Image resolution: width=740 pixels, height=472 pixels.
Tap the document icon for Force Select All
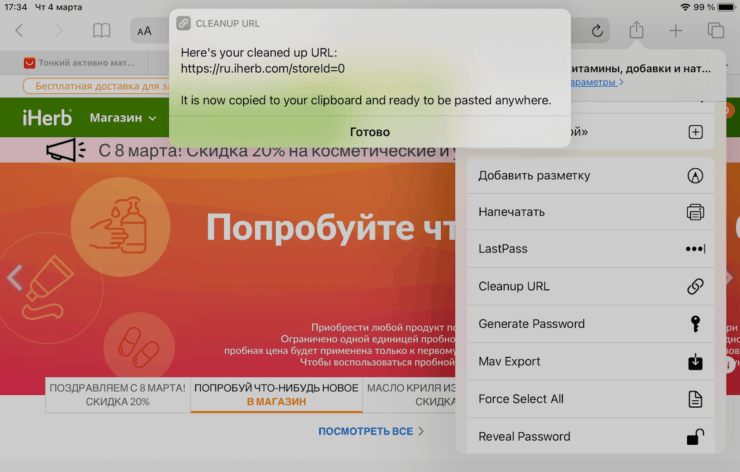[695, 399]
